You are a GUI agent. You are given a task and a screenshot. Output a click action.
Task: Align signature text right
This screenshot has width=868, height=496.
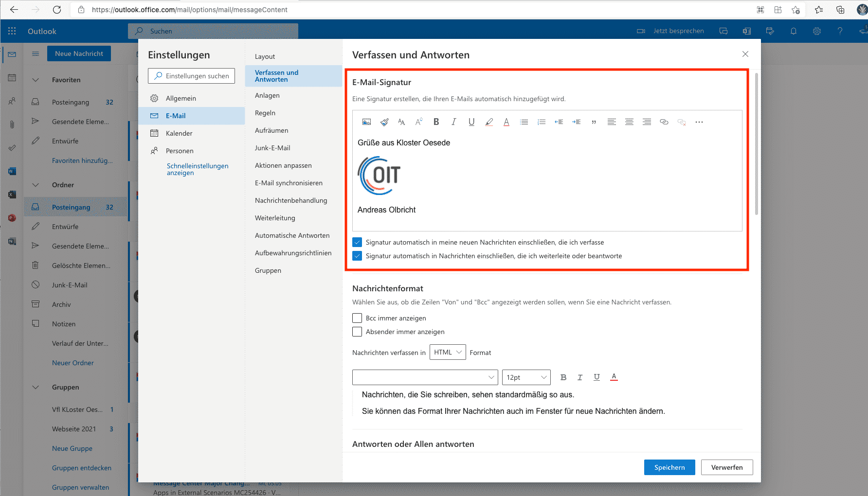(647, 122)
